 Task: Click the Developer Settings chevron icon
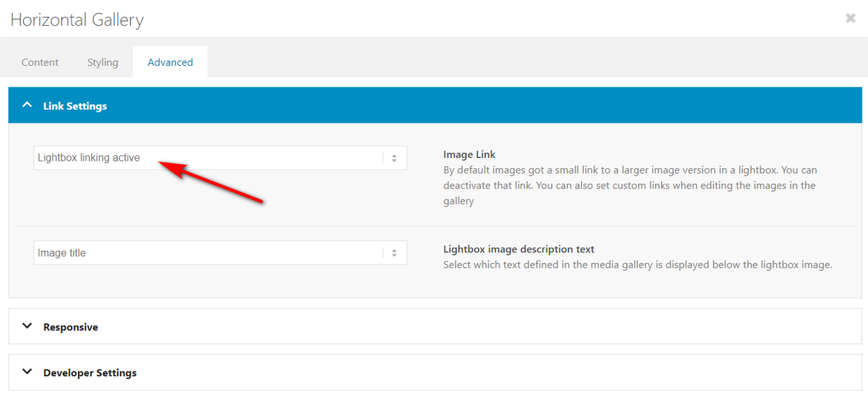[x=27, y=372]
